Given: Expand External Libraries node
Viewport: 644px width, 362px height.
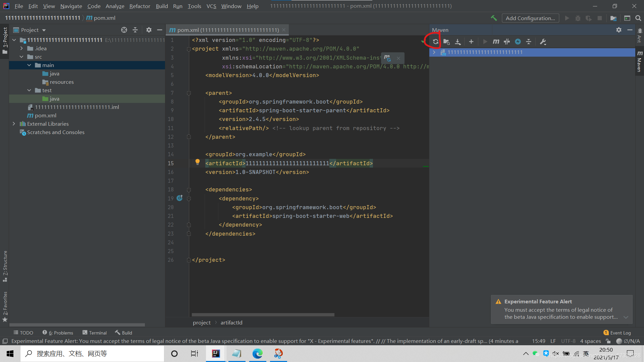Looking at the screenshot, I should (14, 124).
